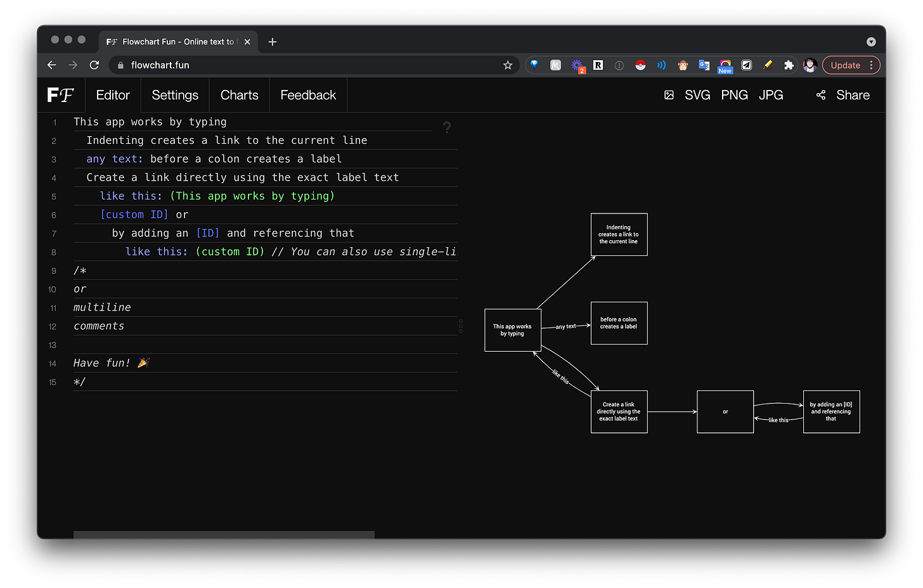The image size is (923, 588).
Task: Click the closing '*/' on line 15
Action: point(79,381)
